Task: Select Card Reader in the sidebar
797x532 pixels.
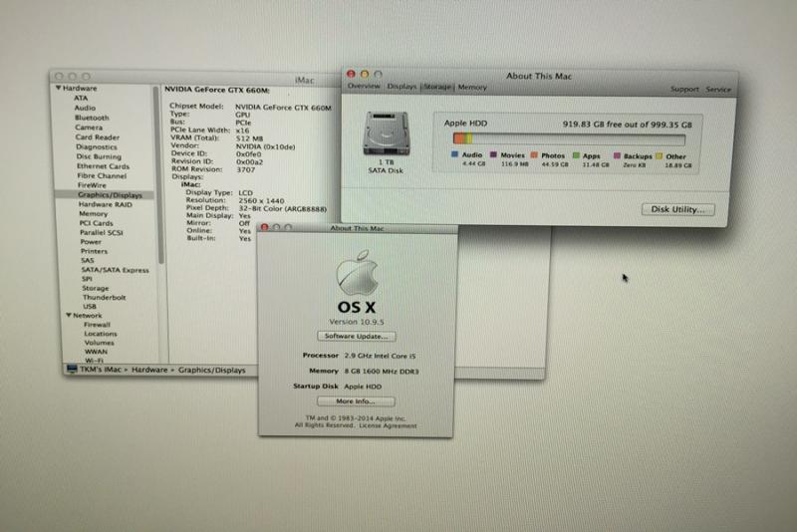Action: coord(98,137)
